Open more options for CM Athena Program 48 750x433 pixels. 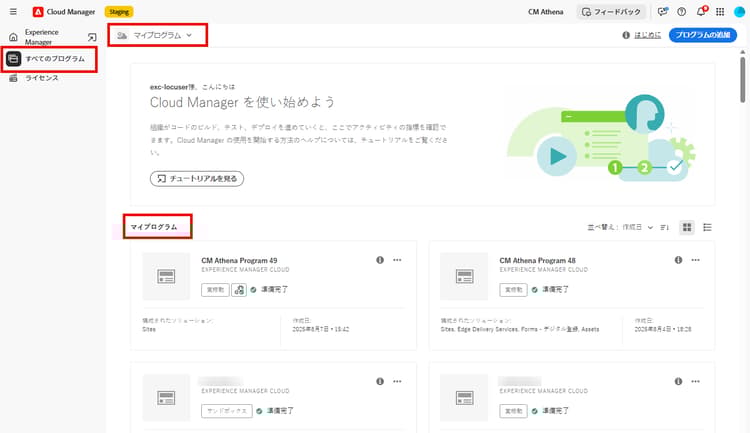coord(695,260)
